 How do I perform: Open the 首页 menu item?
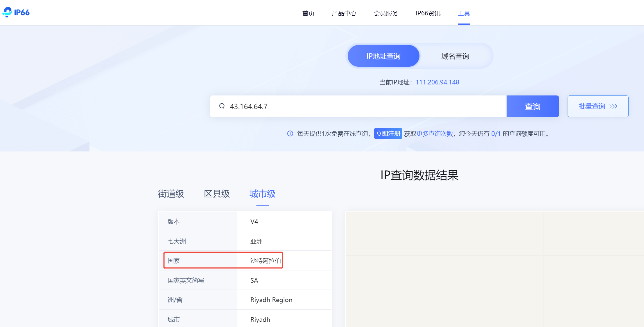308,13
